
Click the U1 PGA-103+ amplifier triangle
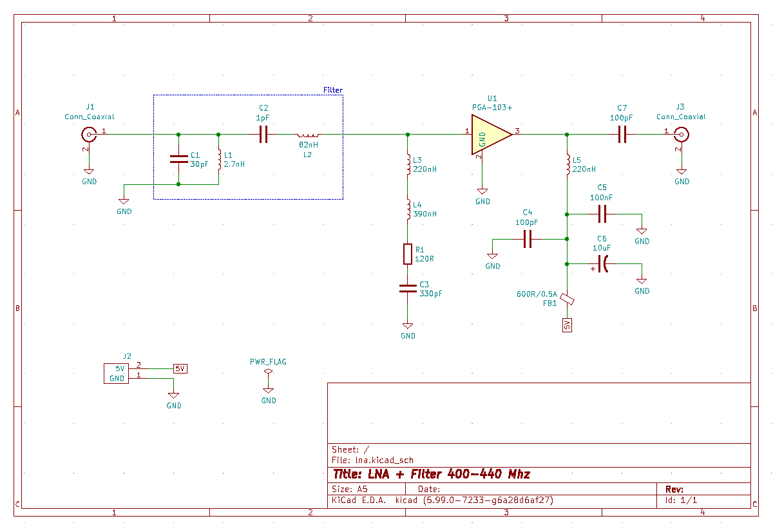tap(491, 135)
